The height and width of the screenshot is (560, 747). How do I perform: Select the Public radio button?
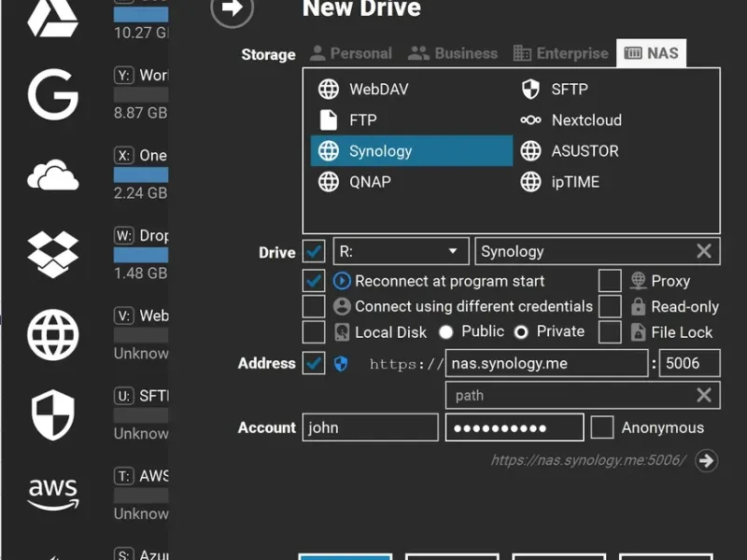point(446,332)
